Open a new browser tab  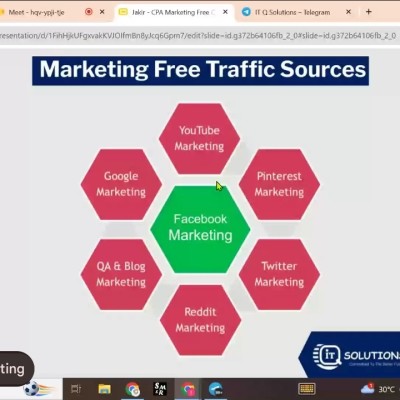coord(369,12)
